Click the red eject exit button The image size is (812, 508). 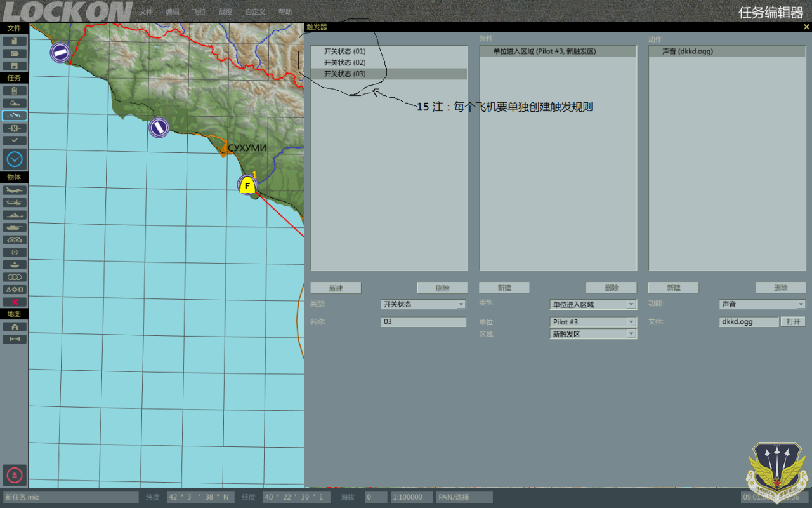pos(15,474)
